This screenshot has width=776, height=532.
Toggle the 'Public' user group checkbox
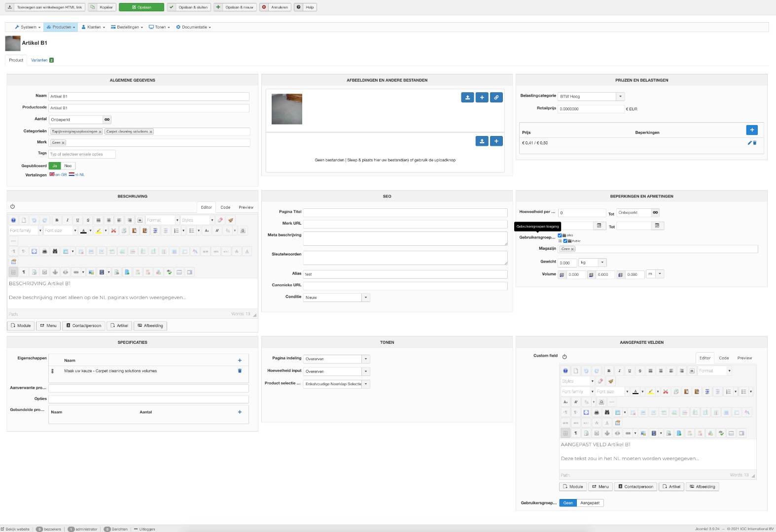point(565,241)
